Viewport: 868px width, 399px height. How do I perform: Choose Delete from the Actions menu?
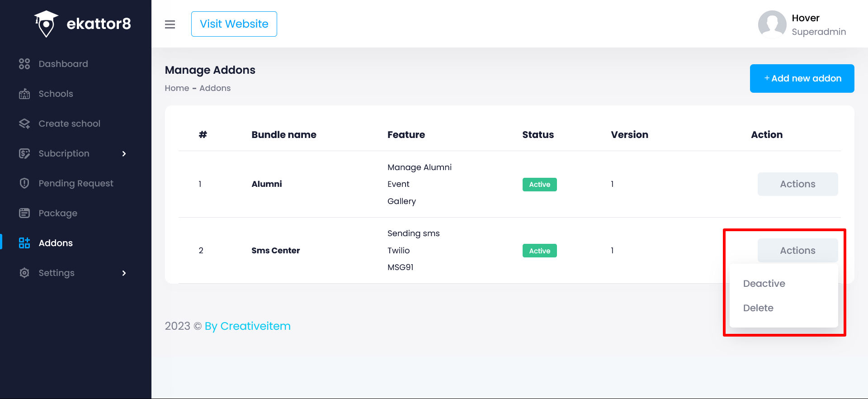[758, 308]
